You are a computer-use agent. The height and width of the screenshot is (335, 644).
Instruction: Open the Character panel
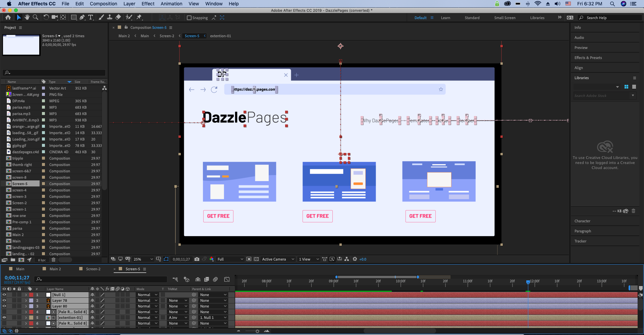coord(582,221)
